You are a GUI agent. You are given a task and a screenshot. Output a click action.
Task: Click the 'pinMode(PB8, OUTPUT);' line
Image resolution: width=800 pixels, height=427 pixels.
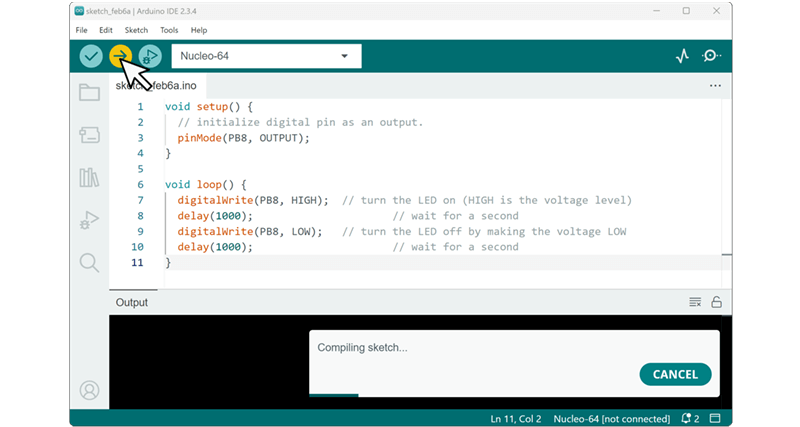pos(243,138)
